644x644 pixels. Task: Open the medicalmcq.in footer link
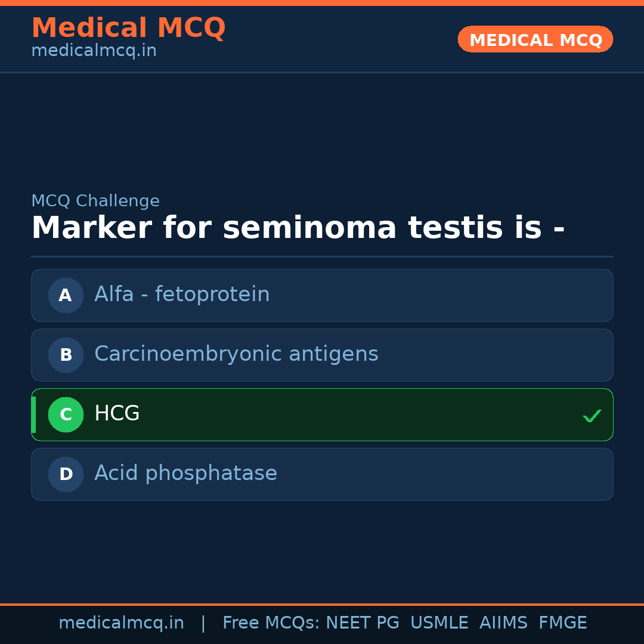(x=121, y=623)
